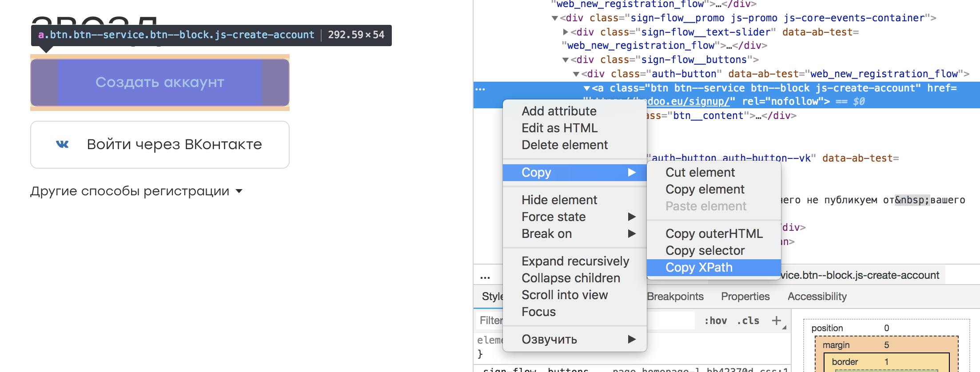The width and height of the screenshot is (980, 372).
Task: Click the Force state submenu arrow
Action: [x=632, y=217]
